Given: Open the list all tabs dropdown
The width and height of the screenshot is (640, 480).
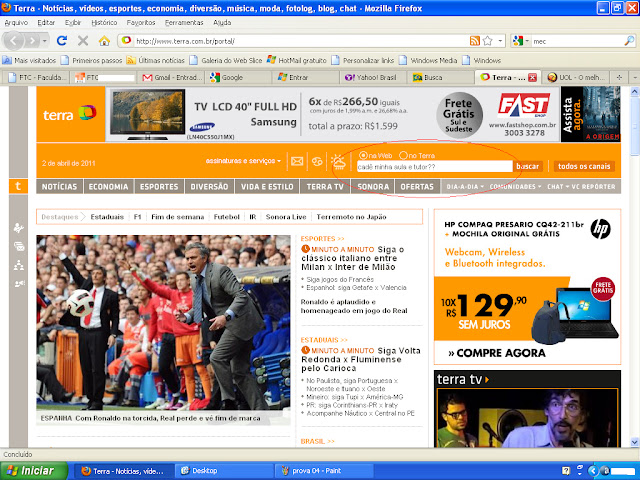Looking at the screenshot, I should 634,77.
